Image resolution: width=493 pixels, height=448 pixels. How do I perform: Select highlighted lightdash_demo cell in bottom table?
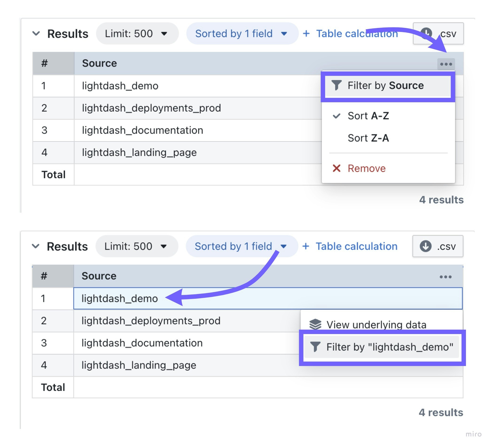[120, 298]
